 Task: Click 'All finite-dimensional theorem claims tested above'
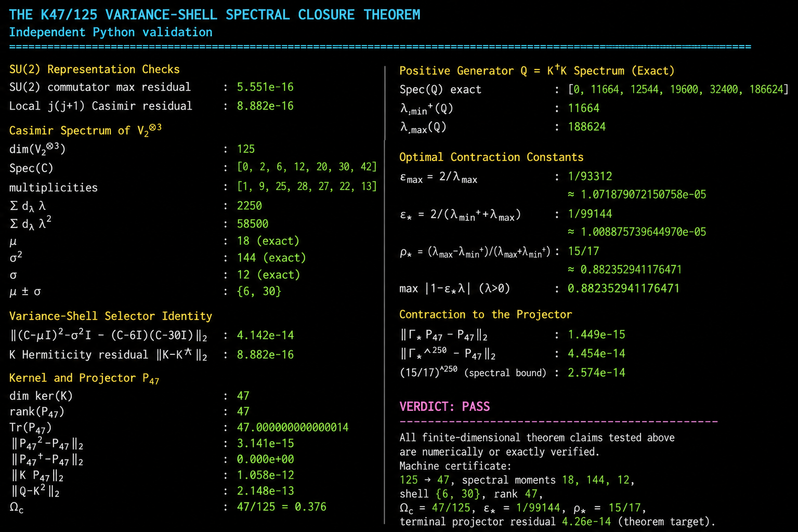click(537, 438)
